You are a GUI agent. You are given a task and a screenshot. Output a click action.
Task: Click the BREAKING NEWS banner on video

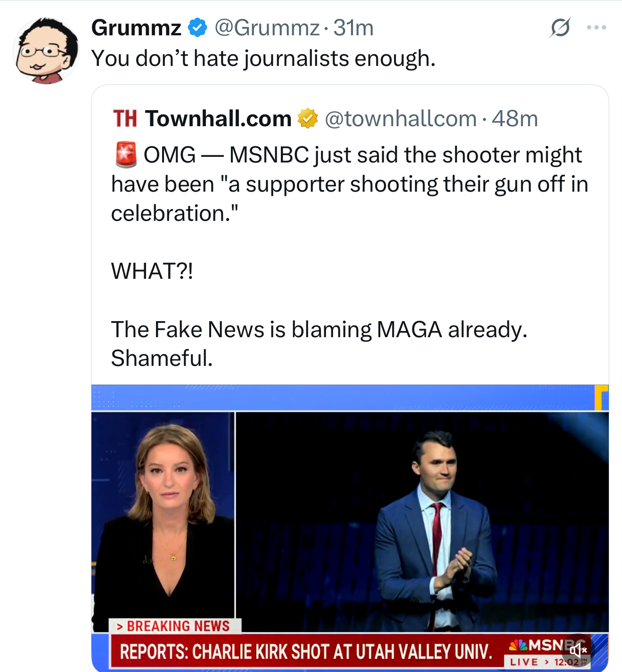pos(175,626)
